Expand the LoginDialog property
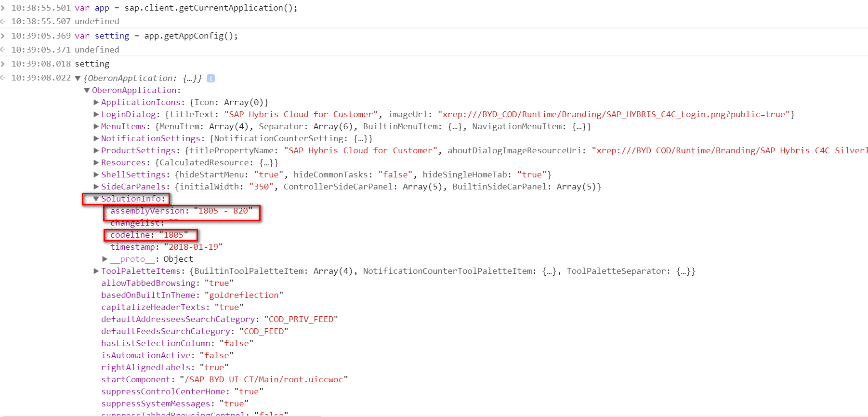 point(96,114)
